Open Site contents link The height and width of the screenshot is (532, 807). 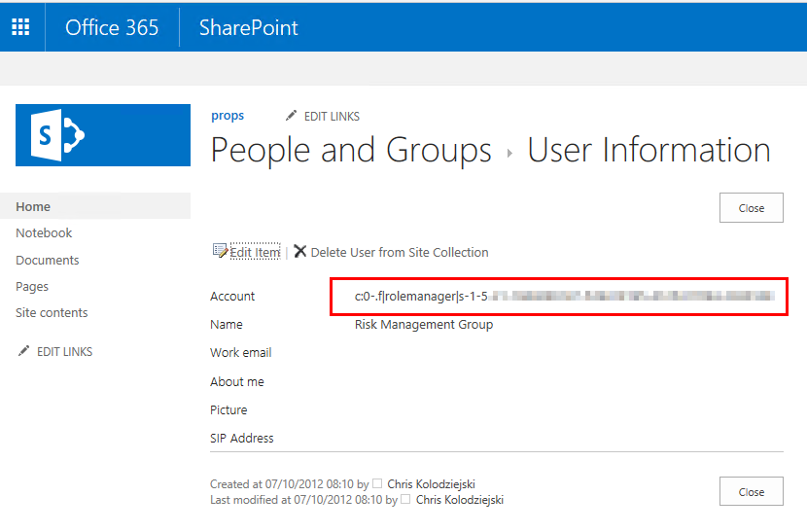[52, 313]
